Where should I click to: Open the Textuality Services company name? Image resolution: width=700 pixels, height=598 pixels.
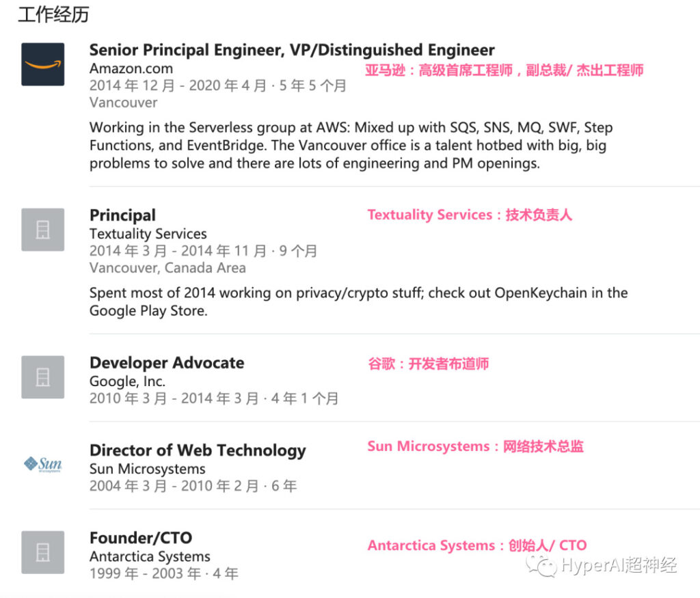148,234
